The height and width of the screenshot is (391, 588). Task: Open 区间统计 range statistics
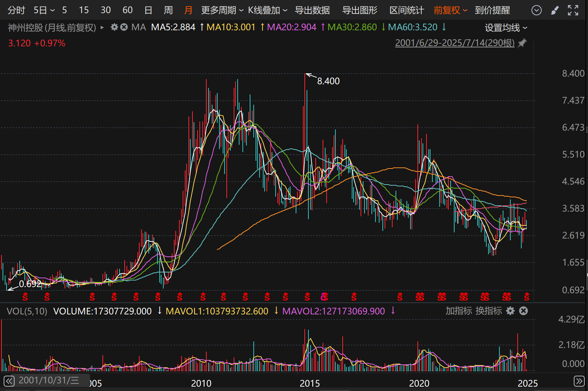pyautogui.click(x=407, y=10)
